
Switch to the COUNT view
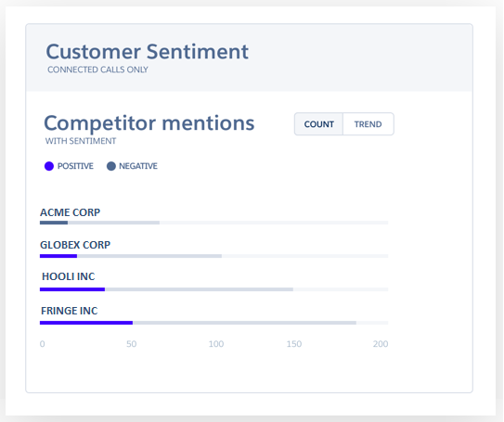[318, 124]
